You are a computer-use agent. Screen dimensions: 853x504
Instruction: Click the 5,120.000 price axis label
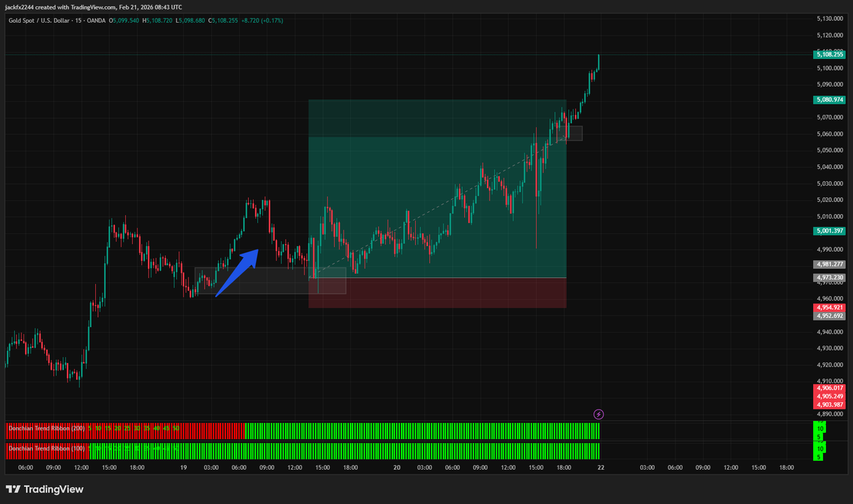coord(830,35)
